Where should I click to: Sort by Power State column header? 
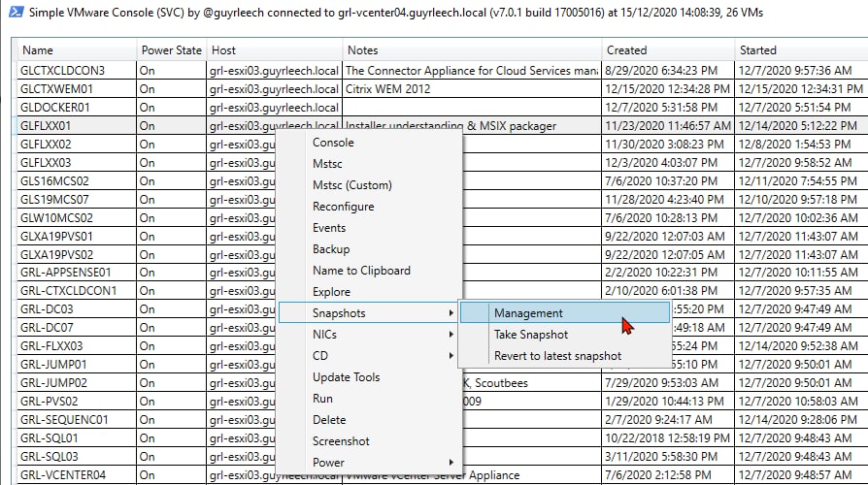[171, 50]
